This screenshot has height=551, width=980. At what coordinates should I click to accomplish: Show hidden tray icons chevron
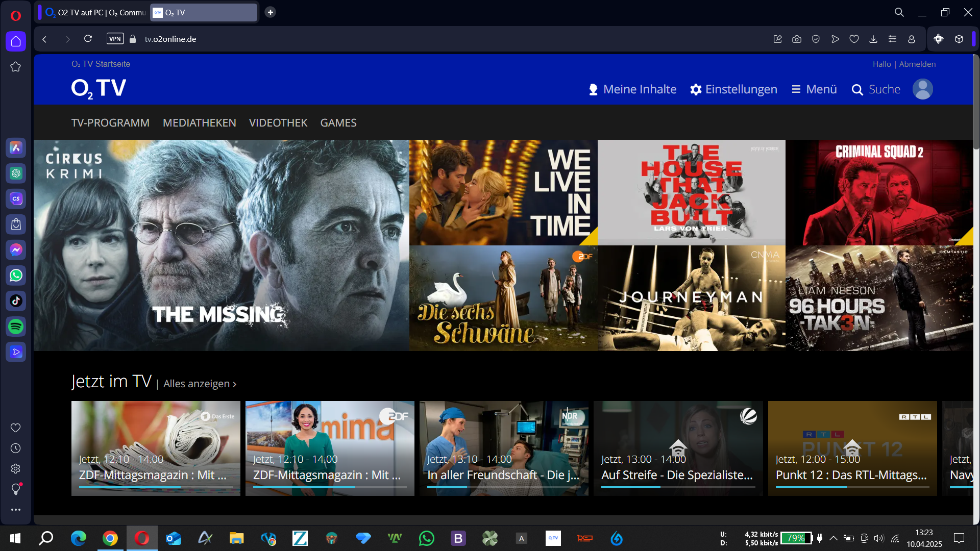point(834,538)
